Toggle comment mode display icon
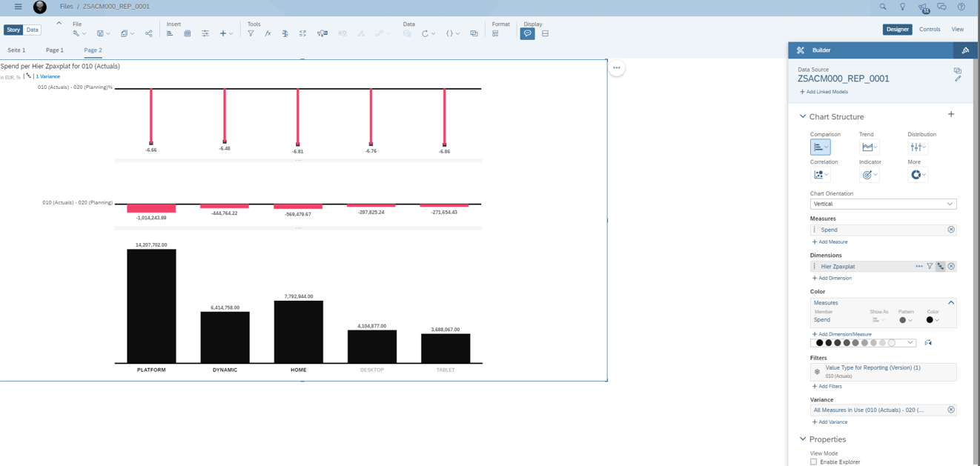This screenshot has width=980, height=466. tap(527, 33)
